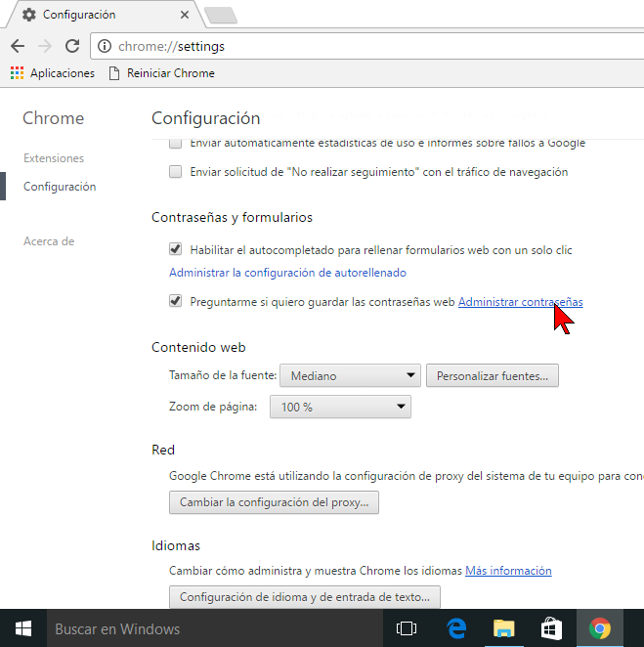Click the Chrome taskbar icon

[599, 628]
